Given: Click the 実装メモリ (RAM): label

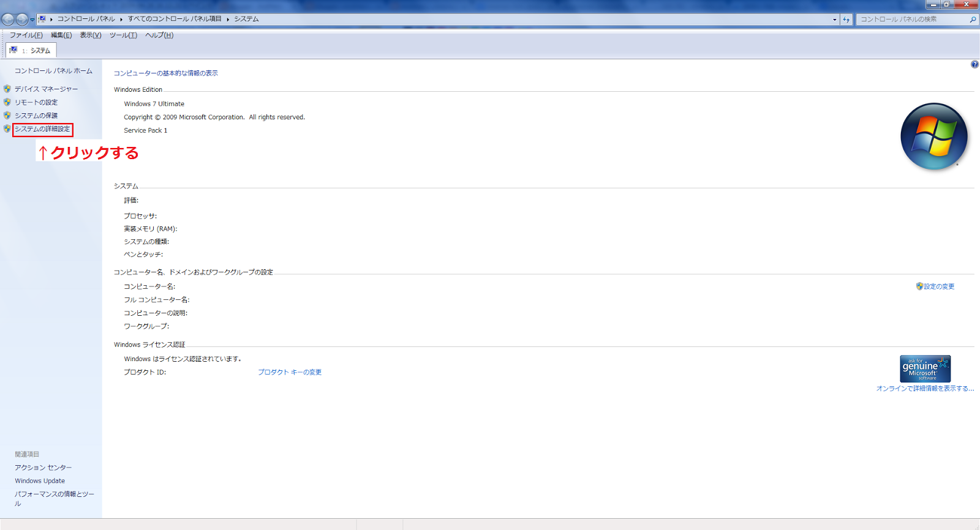Looking at the screenshot, I should [x=151, y=229].
